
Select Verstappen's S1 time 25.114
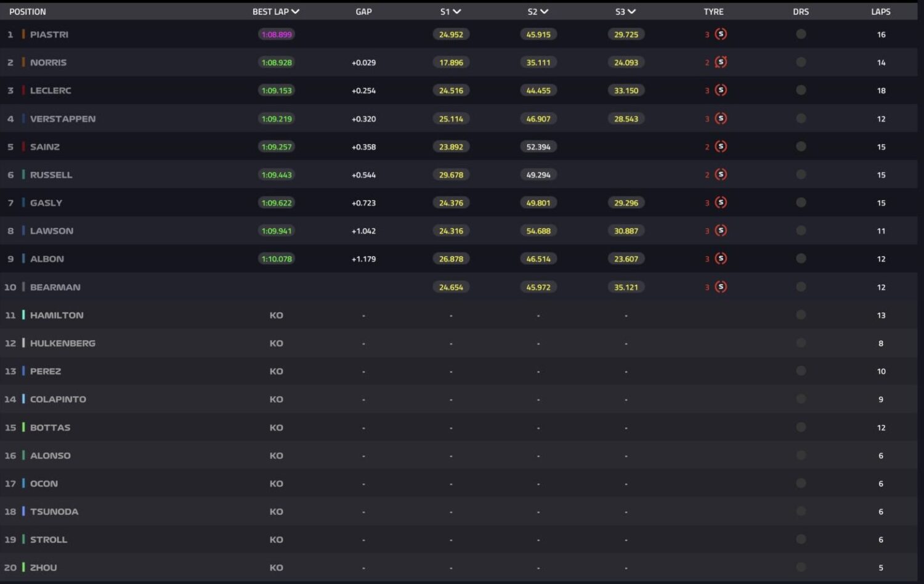pos(451,119)
